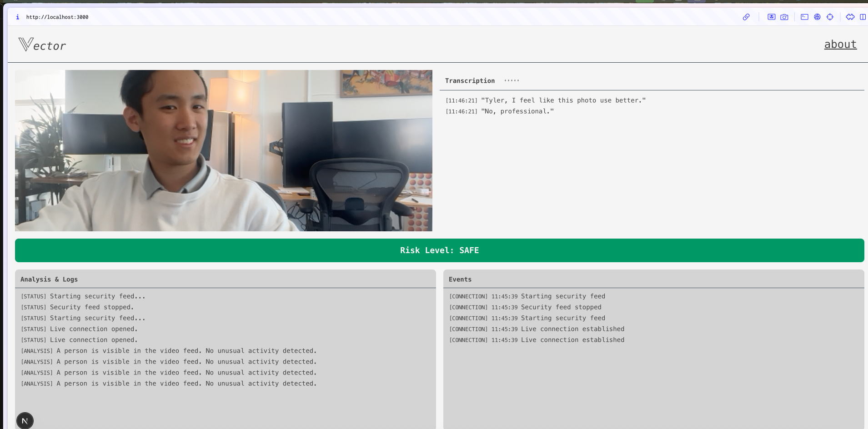This screenshot has width=868, height=429.
Task: Click the Transcription heading
Action: [x=470, y=80]
